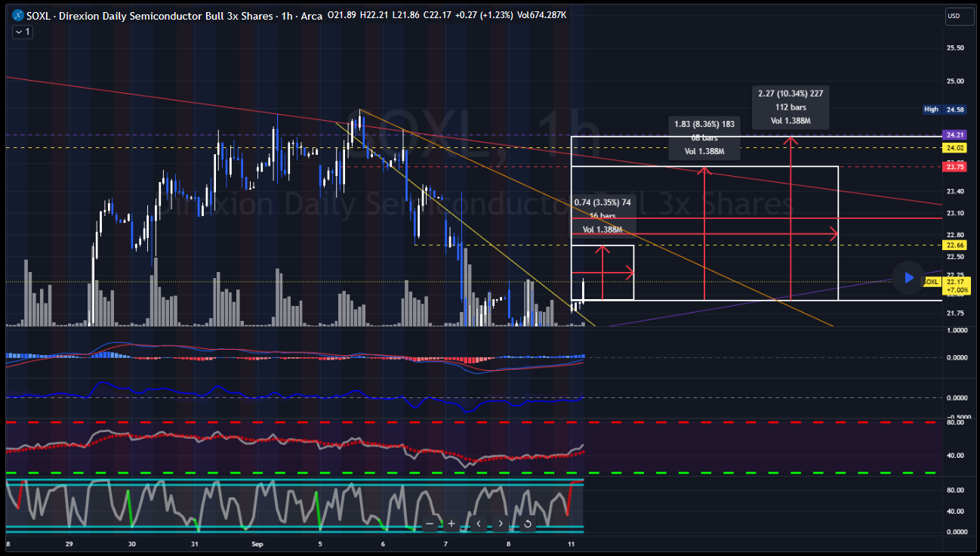Zoom in the chart with plus button
Viewport: 980px width, 556px height.
tap(451, 523)
